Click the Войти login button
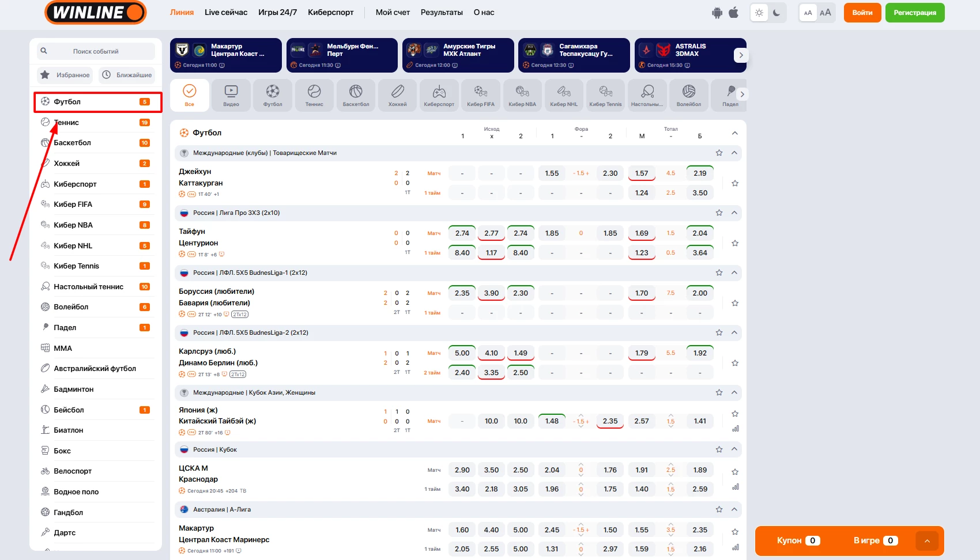The image size is (980, 560). (x=862, y=13)
